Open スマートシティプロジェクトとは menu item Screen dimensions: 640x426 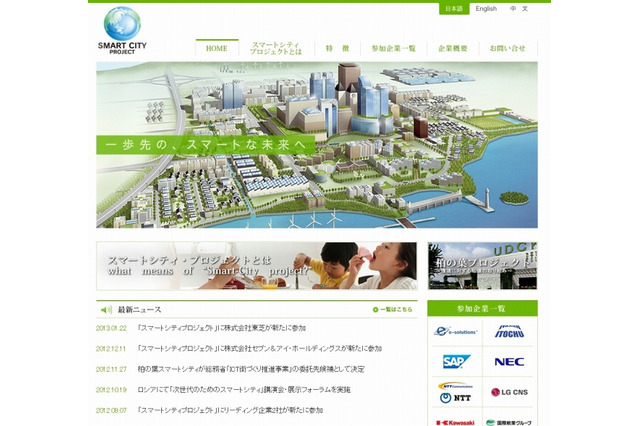[276, 48]
